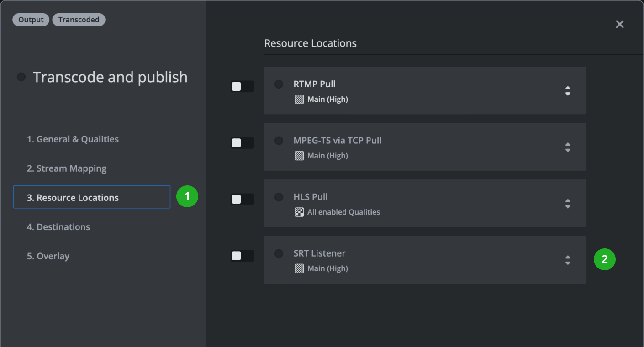
Task: Select the 4. Destinations step
Action: click(x=58, y=226)
